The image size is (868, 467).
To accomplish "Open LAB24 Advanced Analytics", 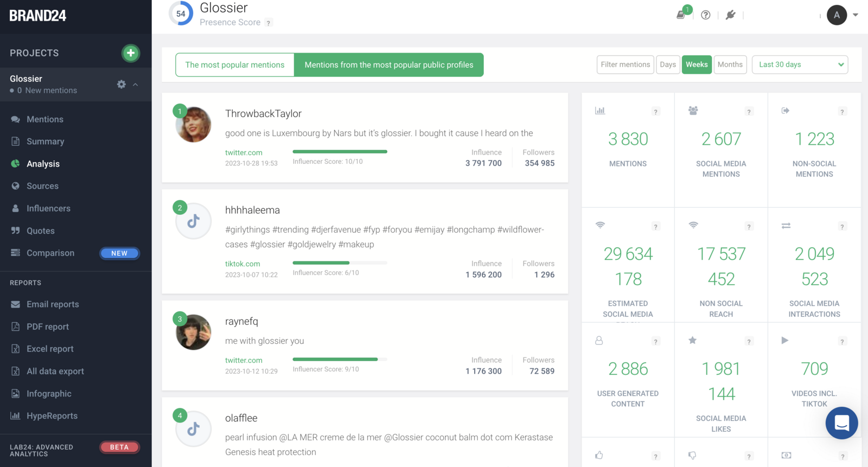I will pyautogui.click(x=41, y=450).
